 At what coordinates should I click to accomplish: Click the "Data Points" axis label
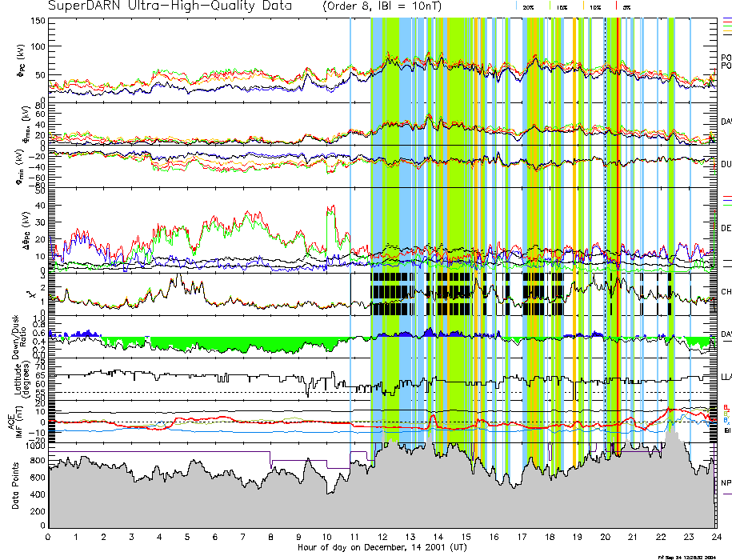(16, 486)
